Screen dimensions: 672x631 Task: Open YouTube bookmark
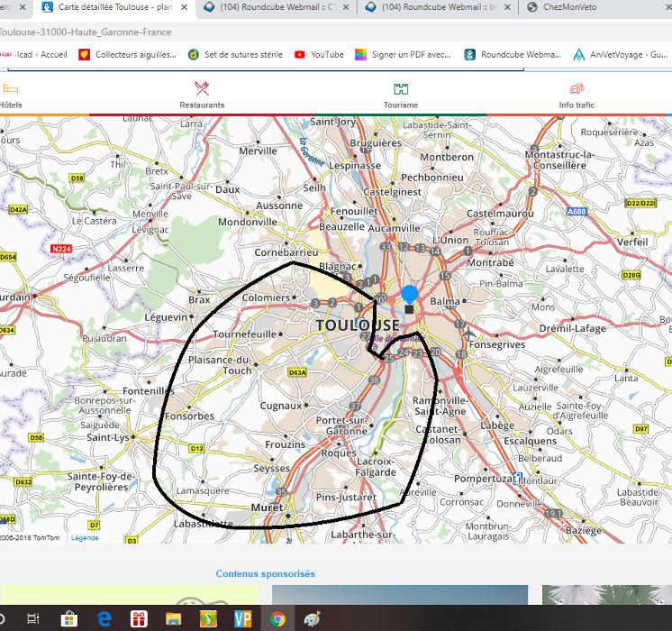[x=319, y=54]
